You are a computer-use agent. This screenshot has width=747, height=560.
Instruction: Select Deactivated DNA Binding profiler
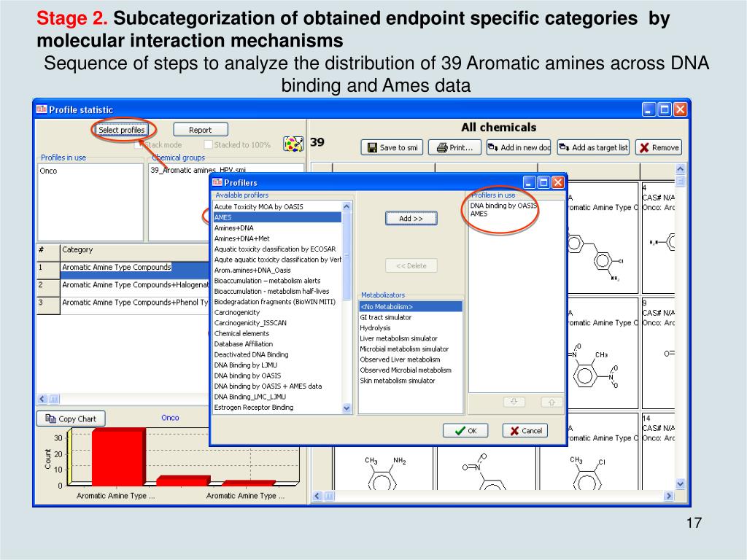[x=277, y=354]
